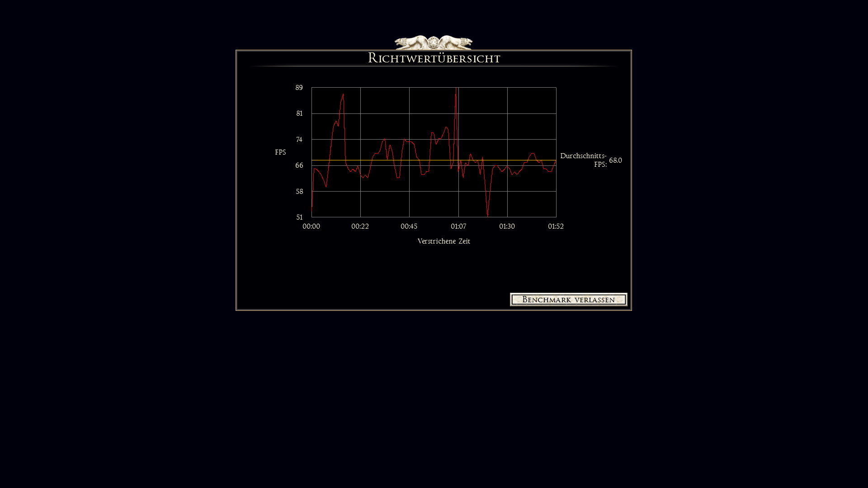Click the 01:07 time axis label
Screen dimensions: 868x488
point(458,226)
